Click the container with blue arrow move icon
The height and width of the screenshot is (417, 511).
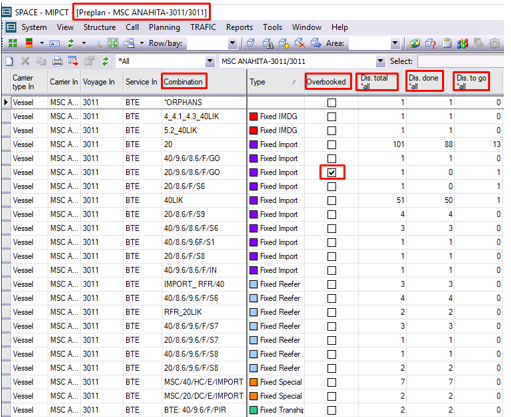pos(316,43)
